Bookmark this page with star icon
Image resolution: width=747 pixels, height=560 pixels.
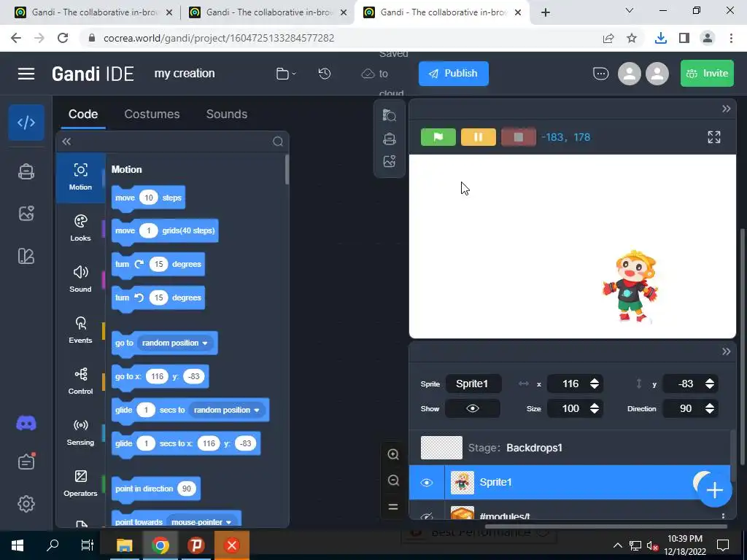pos(632,38)
